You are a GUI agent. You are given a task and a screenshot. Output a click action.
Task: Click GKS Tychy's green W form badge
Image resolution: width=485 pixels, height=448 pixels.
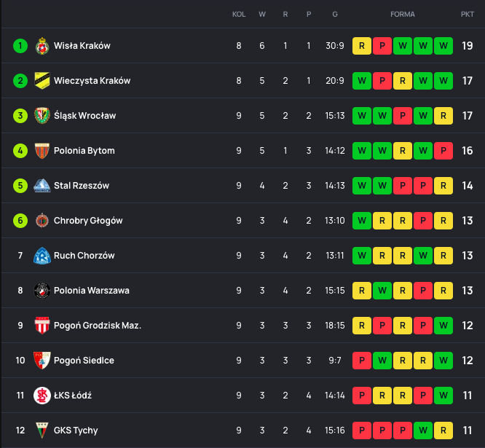[423, 431]
